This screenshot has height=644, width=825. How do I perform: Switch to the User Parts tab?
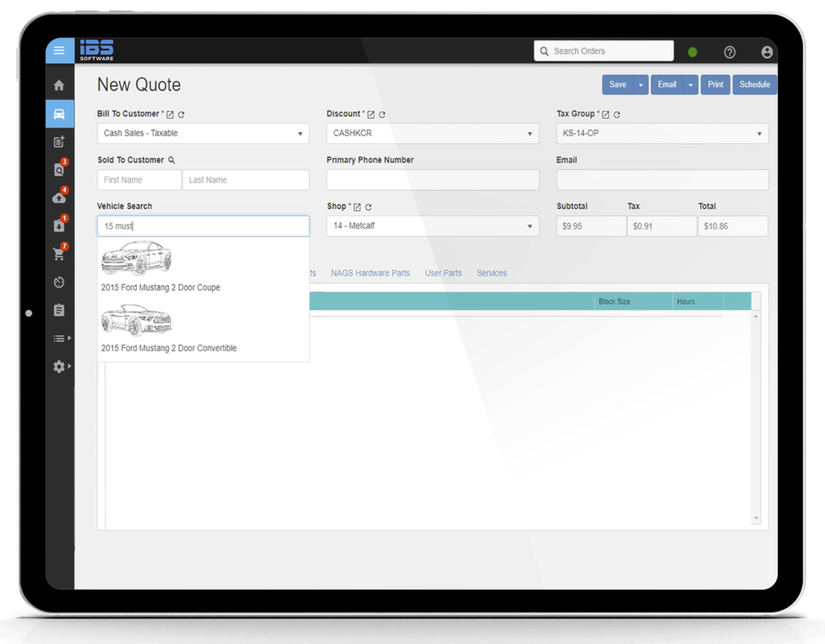click(x=443, y=274)
